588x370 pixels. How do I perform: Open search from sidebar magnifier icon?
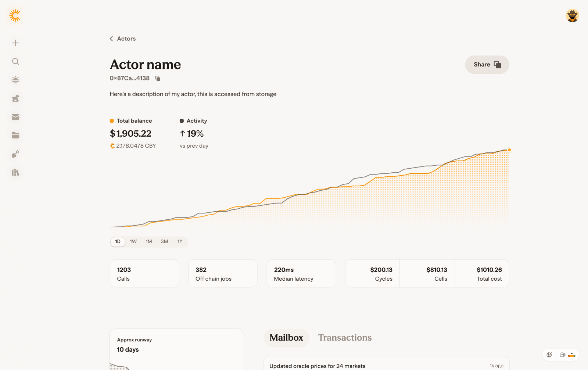[15, 61]
